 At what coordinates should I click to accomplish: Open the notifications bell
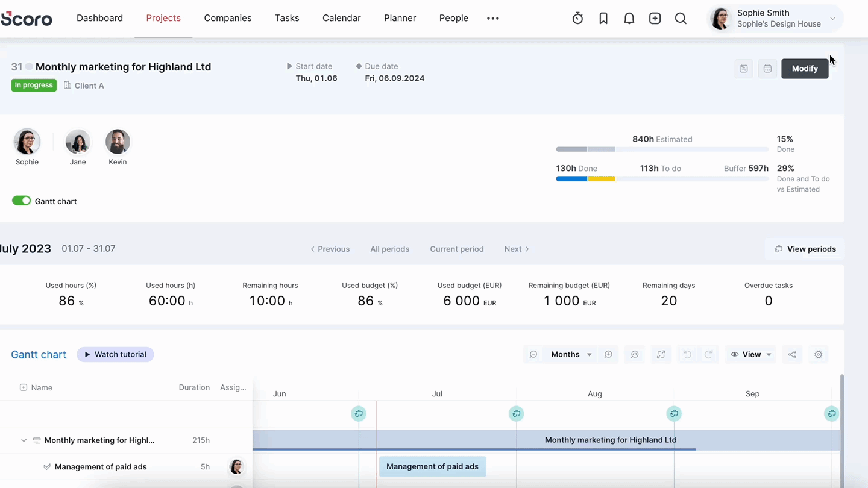pos(629,18)
